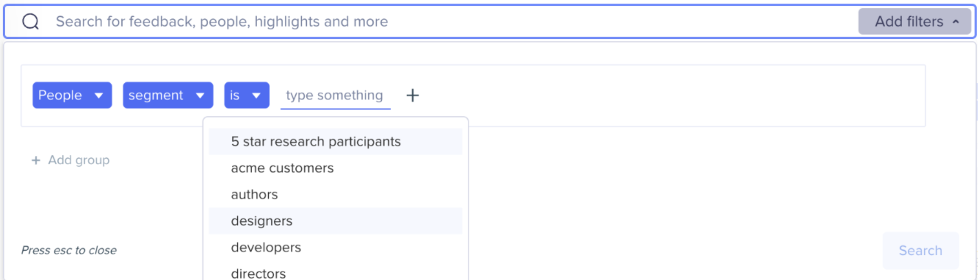This screenshot has width=980, height=280.
Task: Click the plus icon next to Add group
Action: click(36, 160)
